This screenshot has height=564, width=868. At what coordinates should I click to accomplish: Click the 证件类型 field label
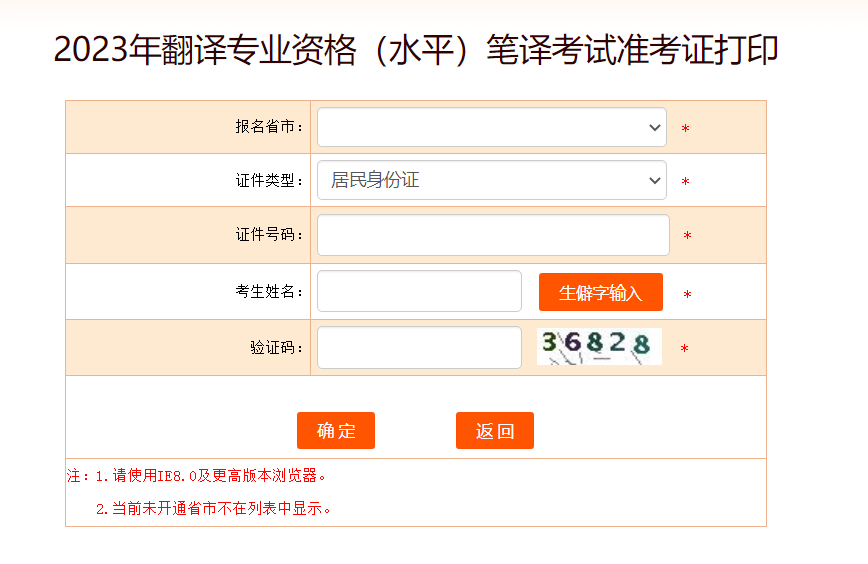tap(270, 180)
